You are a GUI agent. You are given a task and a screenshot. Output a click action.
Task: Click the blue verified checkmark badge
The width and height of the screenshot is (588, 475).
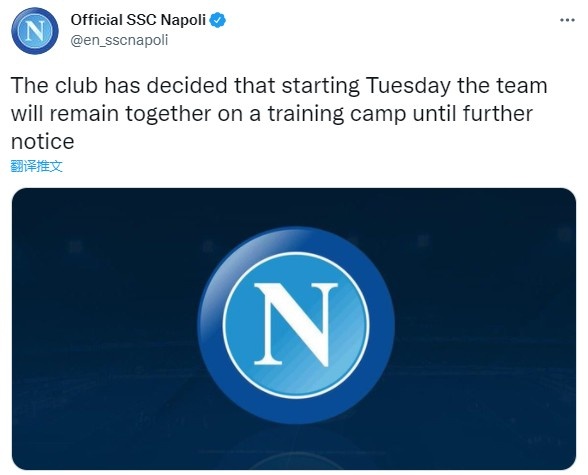(x=218, y=20)
